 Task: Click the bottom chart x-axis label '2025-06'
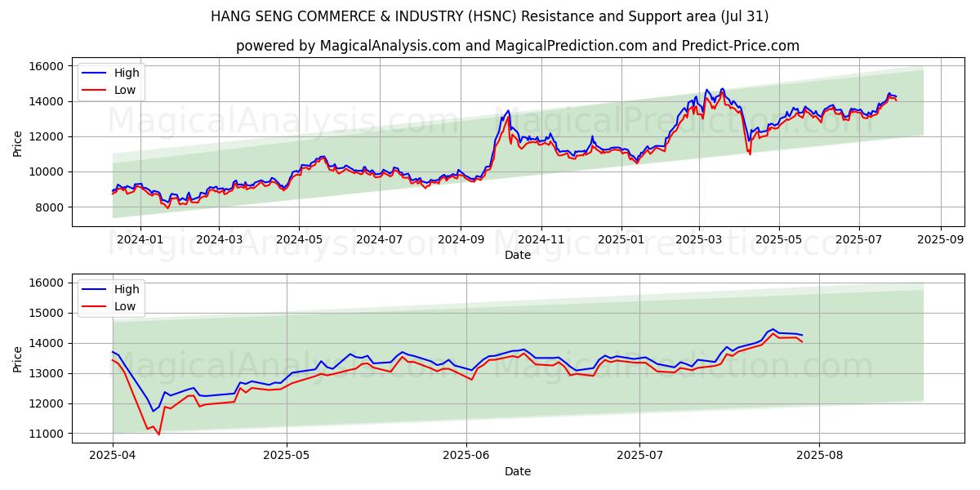[466, 456]
